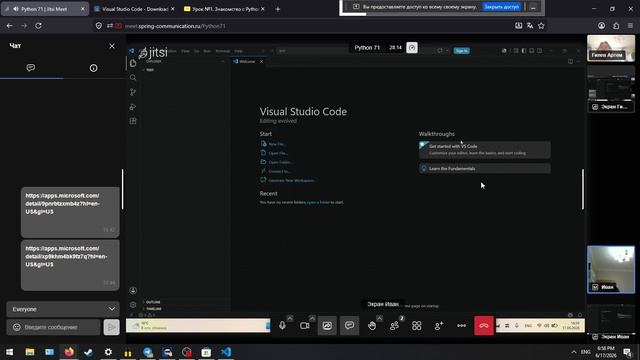
Task: Select Гилев Артем video thumbnail
Action: click(x=611, y=48)
